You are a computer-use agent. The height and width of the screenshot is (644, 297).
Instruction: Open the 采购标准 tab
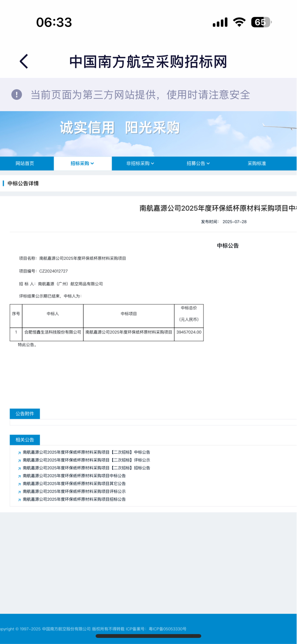coord(257,164)
